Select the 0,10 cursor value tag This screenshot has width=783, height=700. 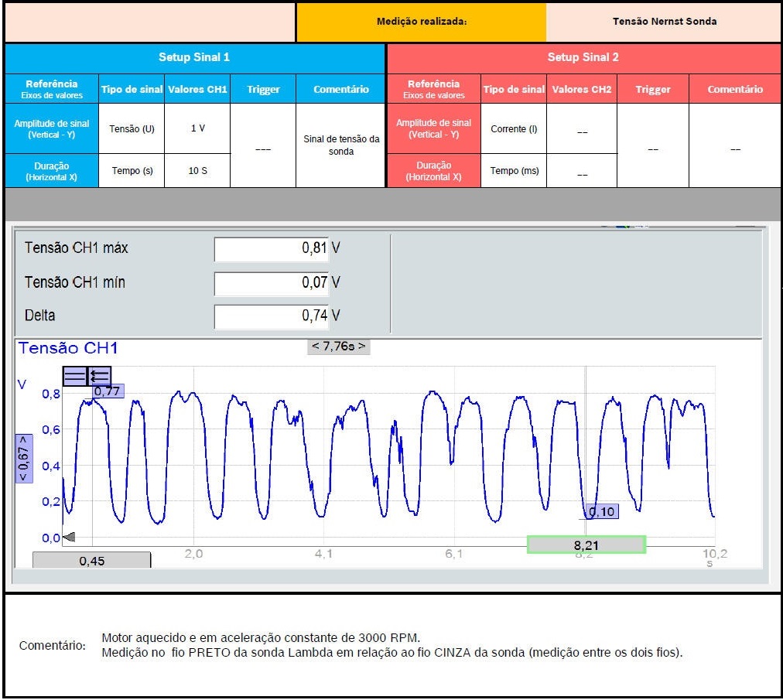point(601,511)
